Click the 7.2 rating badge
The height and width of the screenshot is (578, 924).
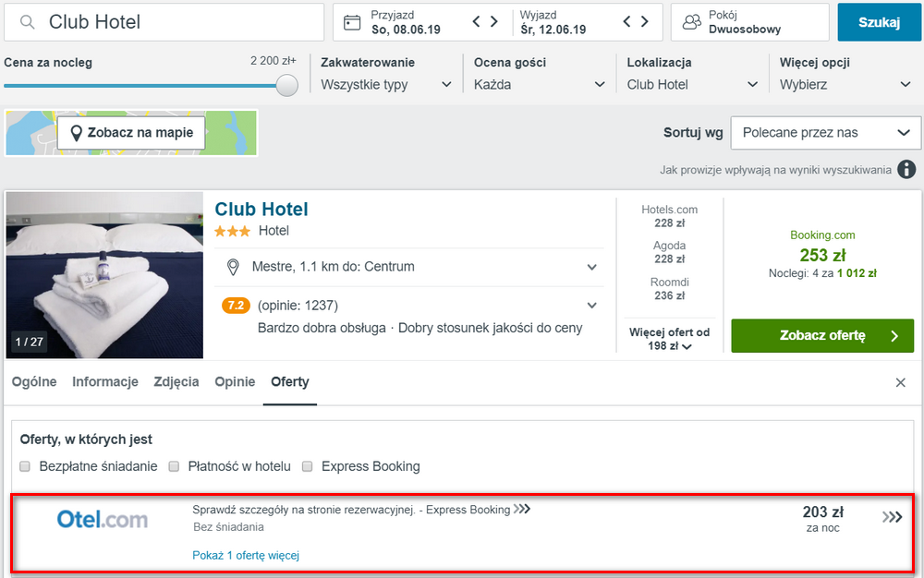tap(236, 306)
